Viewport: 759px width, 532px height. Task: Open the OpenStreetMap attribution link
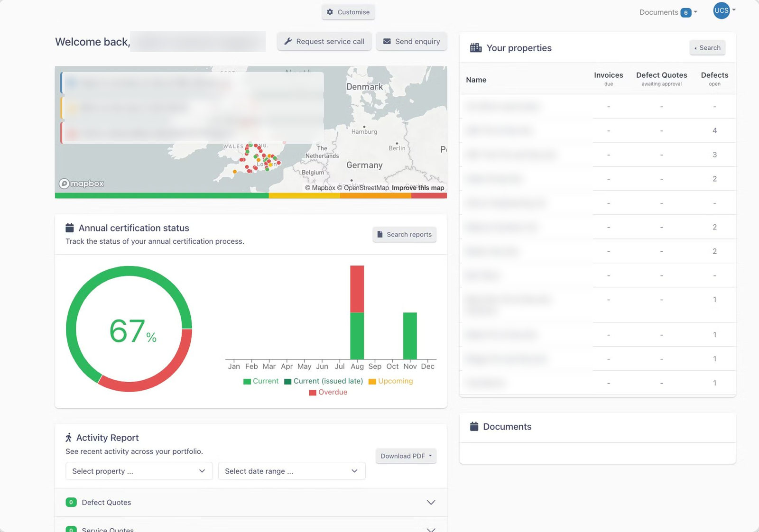(x=363, y=188)
